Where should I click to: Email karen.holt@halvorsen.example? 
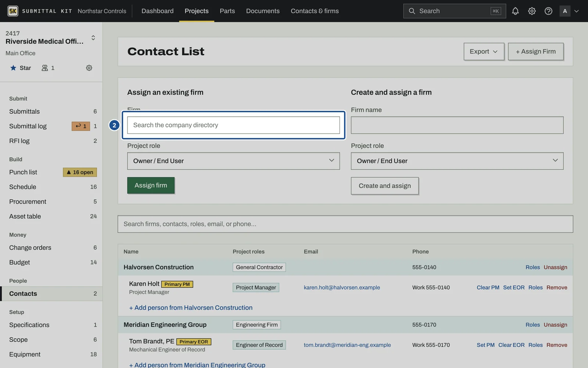click(342, 287)
